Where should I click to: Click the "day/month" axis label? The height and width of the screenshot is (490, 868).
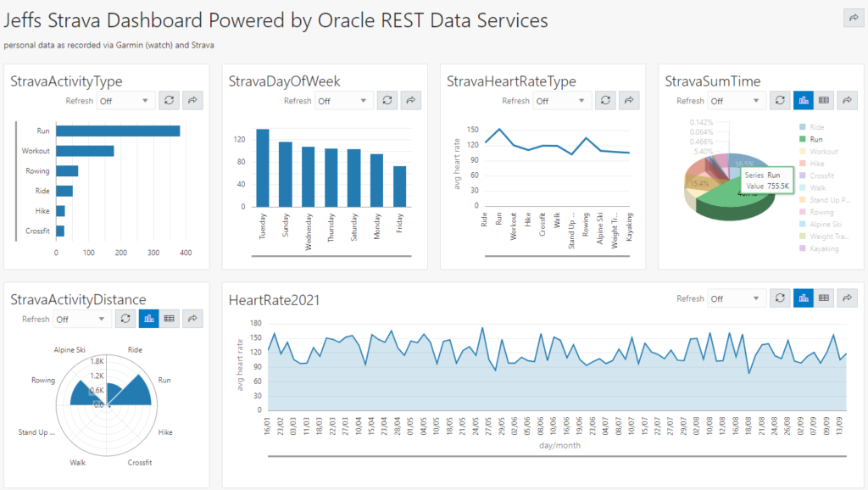[x=559, y=444]
